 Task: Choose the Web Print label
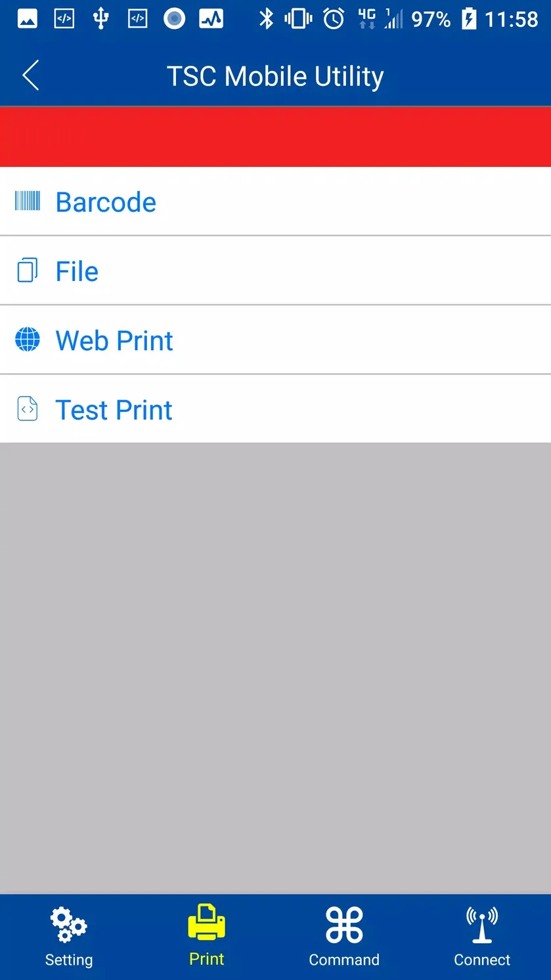click(x=114, y=341)
